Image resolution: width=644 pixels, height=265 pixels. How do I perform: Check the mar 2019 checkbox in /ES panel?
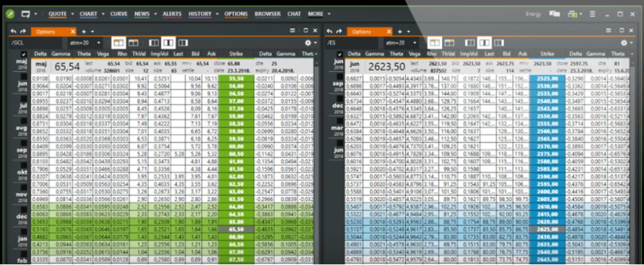pyautogui.click(x=340, y=121)
